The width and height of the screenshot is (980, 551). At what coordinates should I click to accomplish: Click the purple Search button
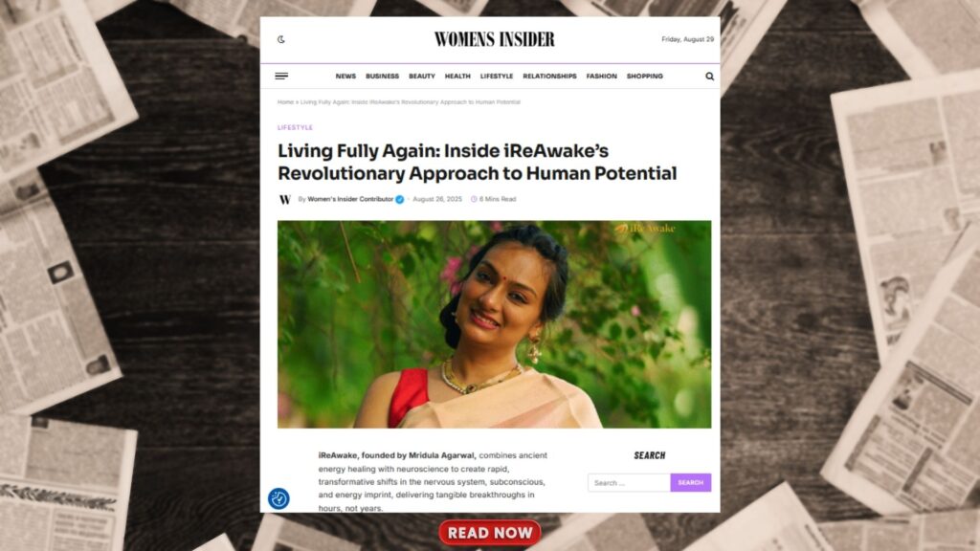click(691, 482)
